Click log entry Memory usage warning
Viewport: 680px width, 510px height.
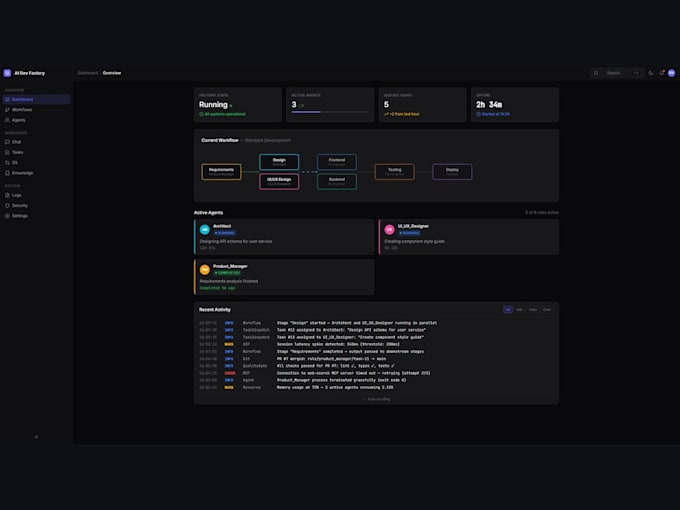point(376,387)
